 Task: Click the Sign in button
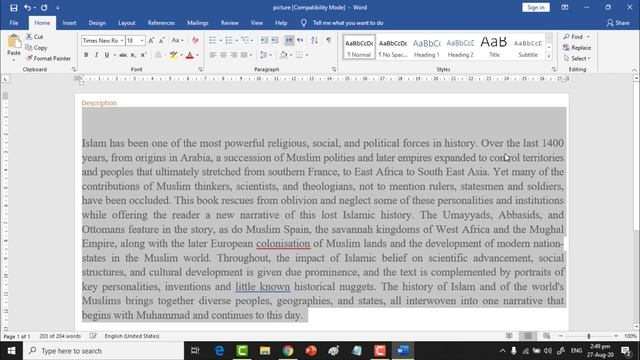pyautogui.click(x=536, y=7)
